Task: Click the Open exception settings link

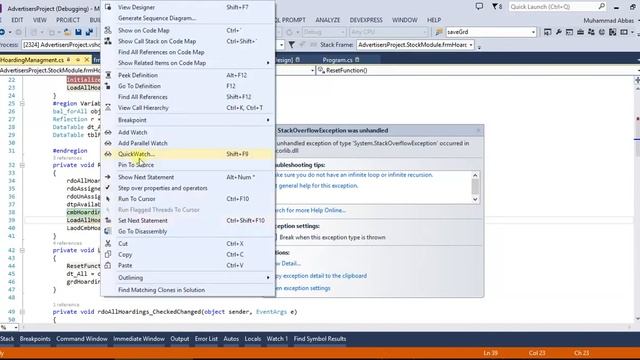Action: [x=302, y=288]
